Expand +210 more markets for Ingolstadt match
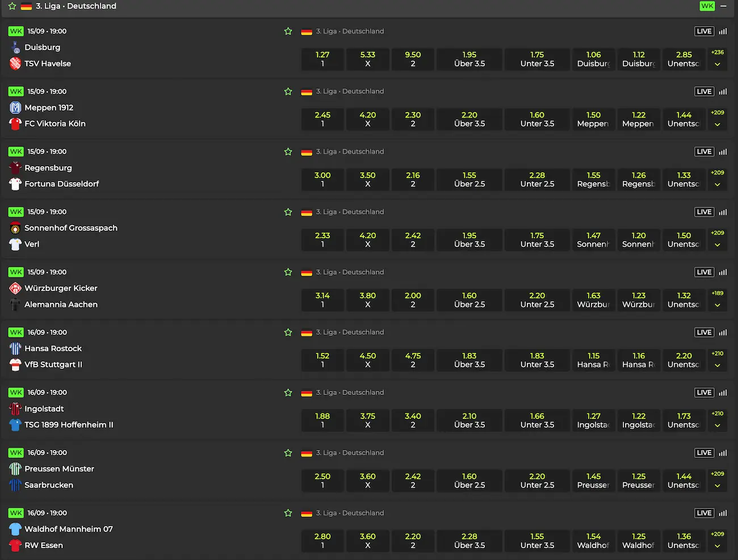The width and height of the screenshot is (738, 560). 718,420
